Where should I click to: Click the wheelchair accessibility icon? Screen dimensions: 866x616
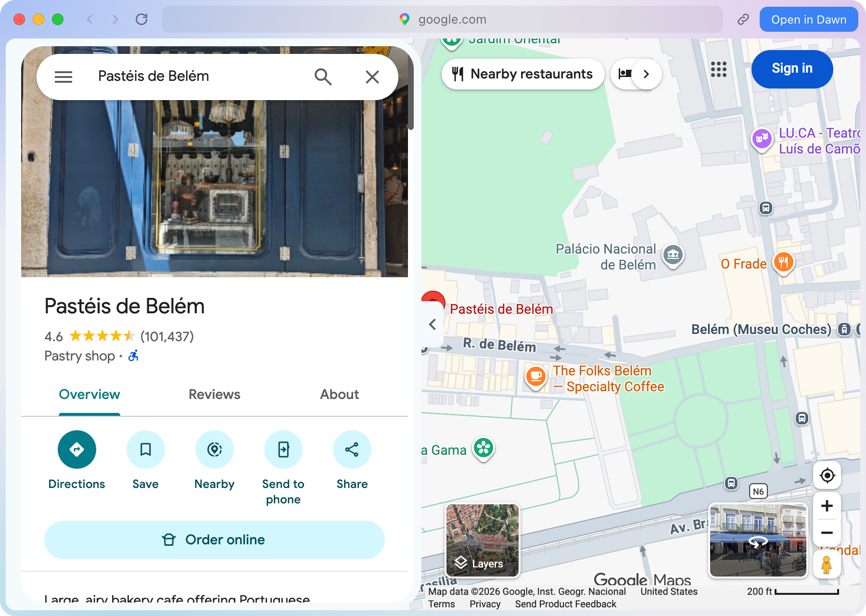pyautogui.click(x=133, y=356)
